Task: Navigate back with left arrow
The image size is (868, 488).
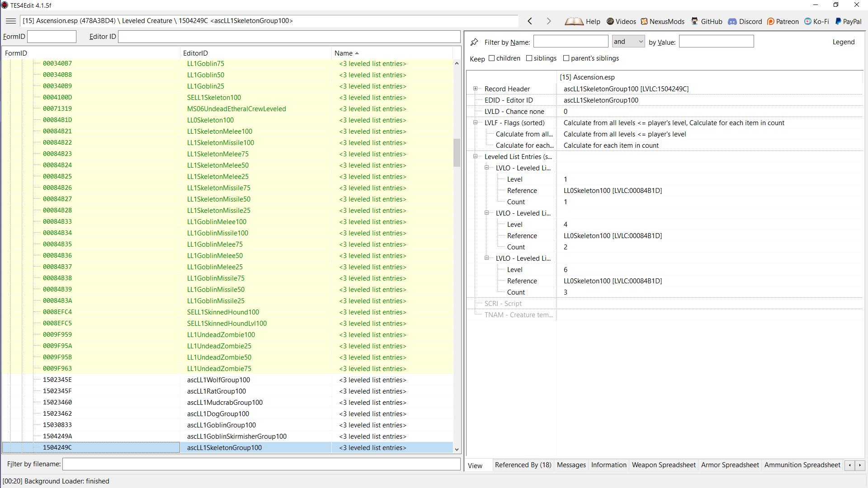Action: (x=530, y=21)
